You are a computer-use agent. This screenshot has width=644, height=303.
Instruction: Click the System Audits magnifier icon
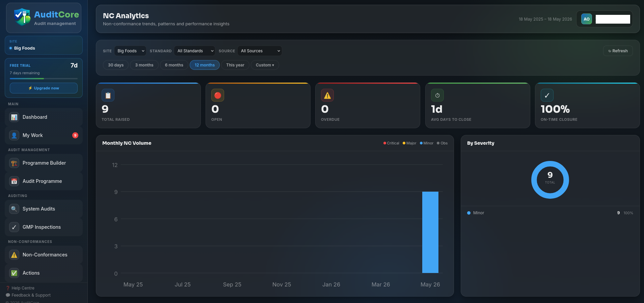tap(14, 209)
